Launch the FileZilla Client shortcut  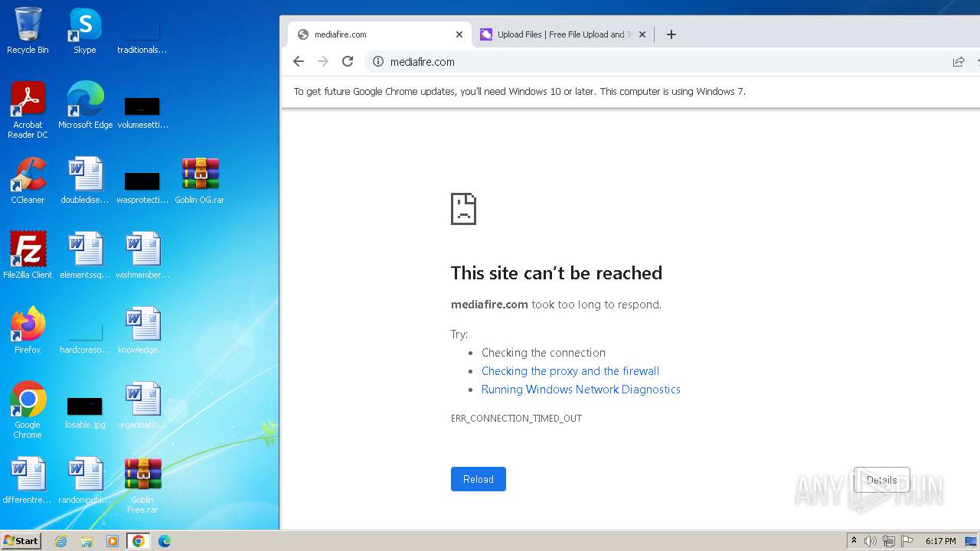[28, 255]
